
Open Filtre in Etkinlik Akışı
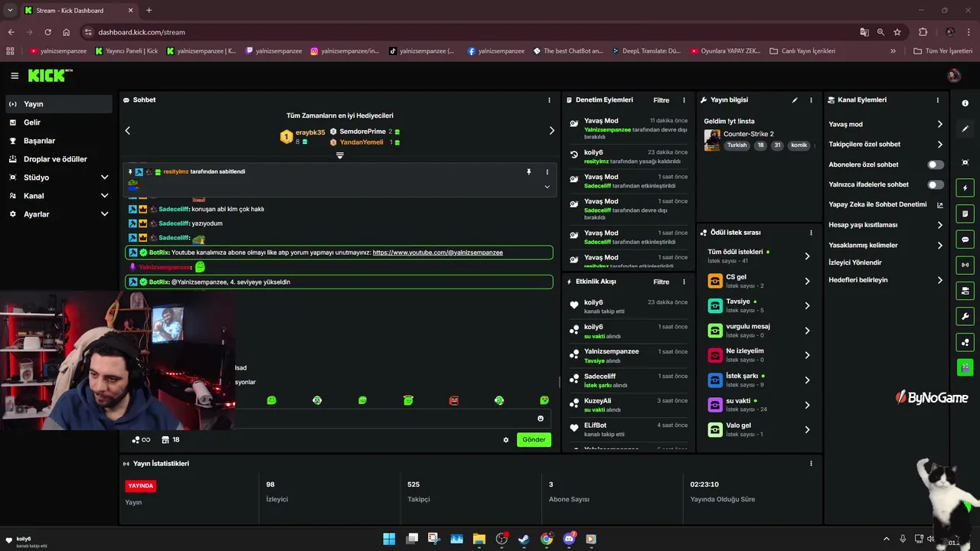pyautogui.click(x=661, y=282)
